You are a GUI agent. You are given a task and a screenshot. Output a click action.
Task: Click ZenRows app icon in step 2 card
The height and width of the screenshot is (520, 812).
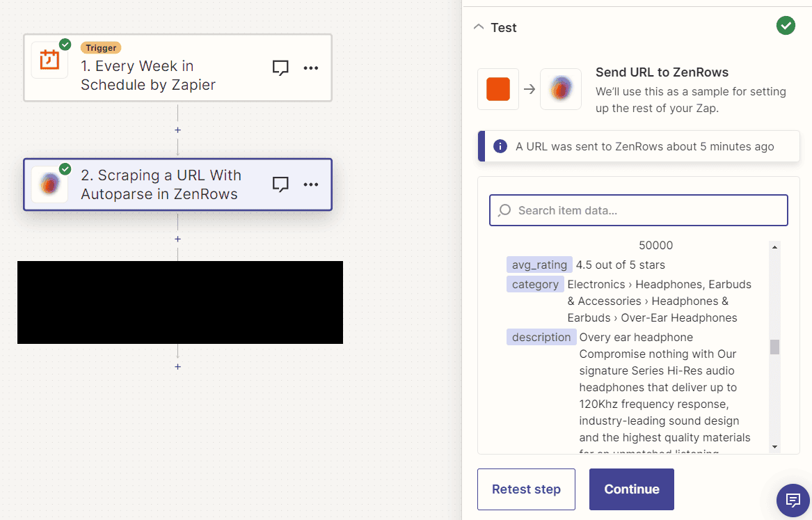point(49,184)
